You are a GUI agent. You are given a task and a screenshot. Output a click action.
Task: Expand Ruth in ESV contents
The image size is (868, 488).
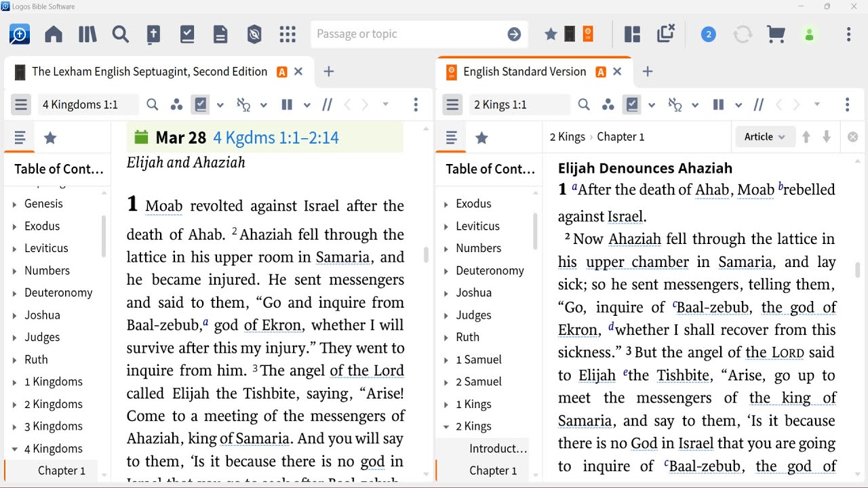coord(446,338)
